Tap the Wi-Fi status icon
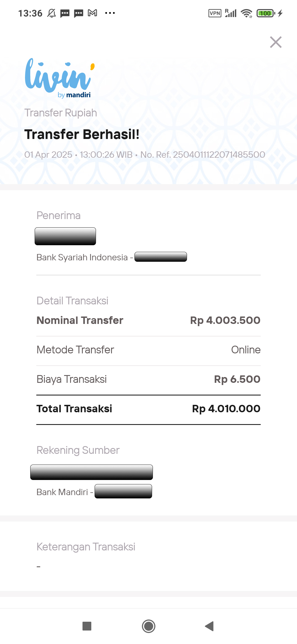The height and width of the screenshot is (644, 297). [246, 13]
